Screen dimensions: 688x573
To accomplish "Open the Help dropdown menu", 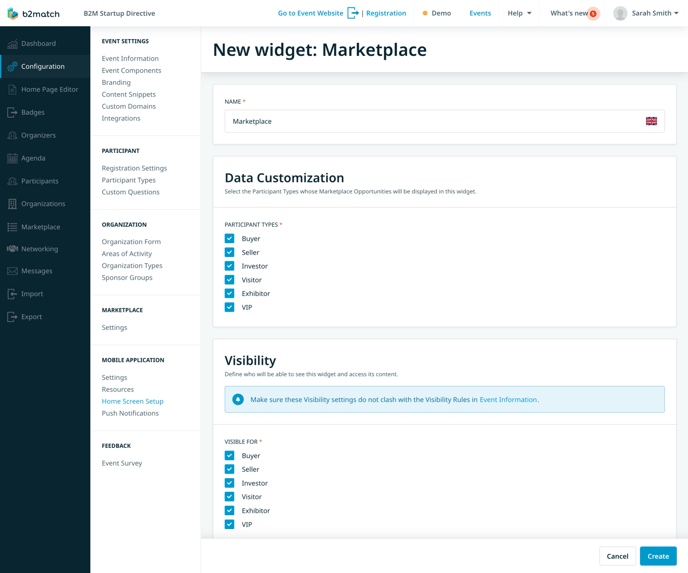I will pos(519,13).
